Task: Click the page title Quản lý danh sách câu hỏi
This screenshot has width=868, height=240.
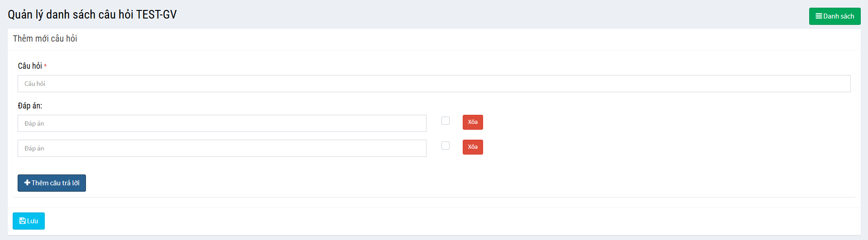Action: coord(71,15)
